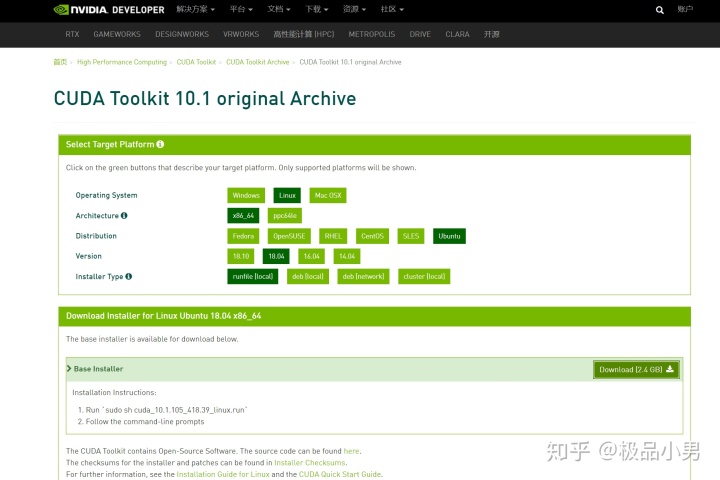This screenshot has height=480, width=720.
Task: Click the 账户 account link
Action: click(x=685, y=9)
